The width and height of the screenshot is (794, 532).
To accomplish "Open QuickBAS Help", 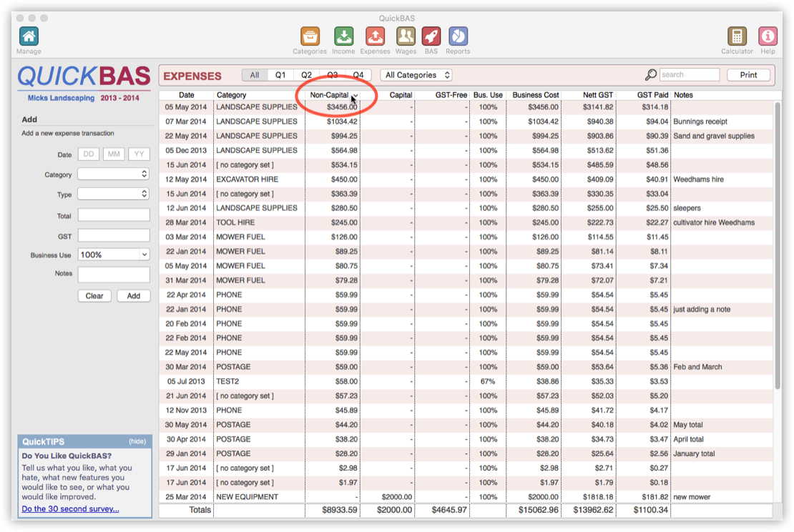I will [768, 36].
